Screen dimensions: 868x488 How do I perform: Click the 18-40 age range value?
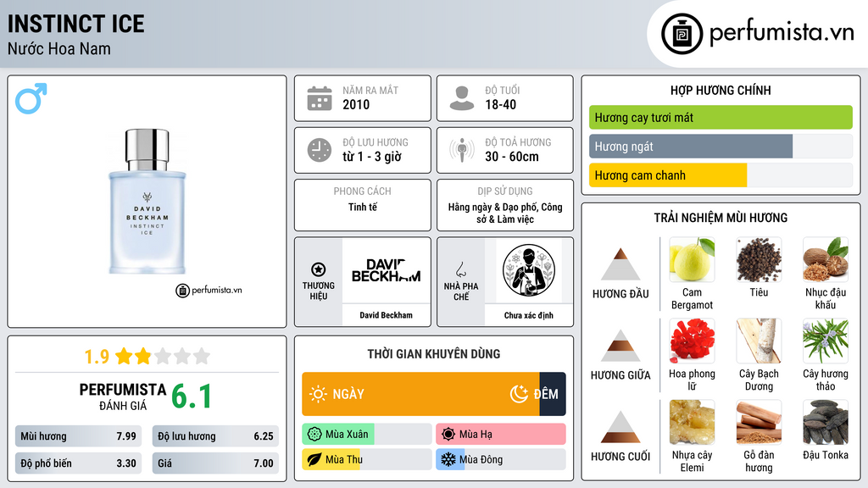[x=500, y=104]
